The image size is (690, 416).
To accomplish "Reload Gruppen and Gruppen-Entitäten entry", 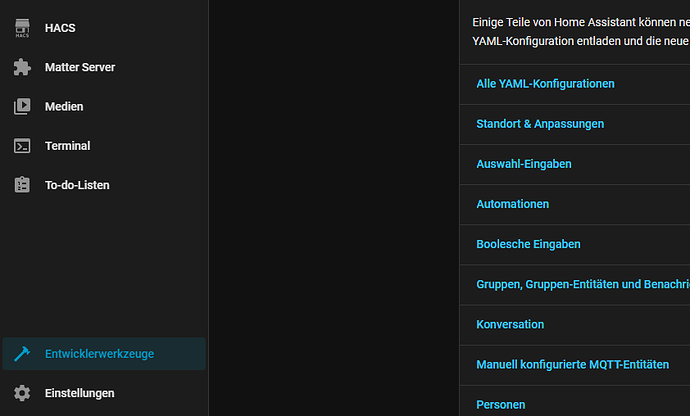I will pyautogui.click(x=582, y=284).
